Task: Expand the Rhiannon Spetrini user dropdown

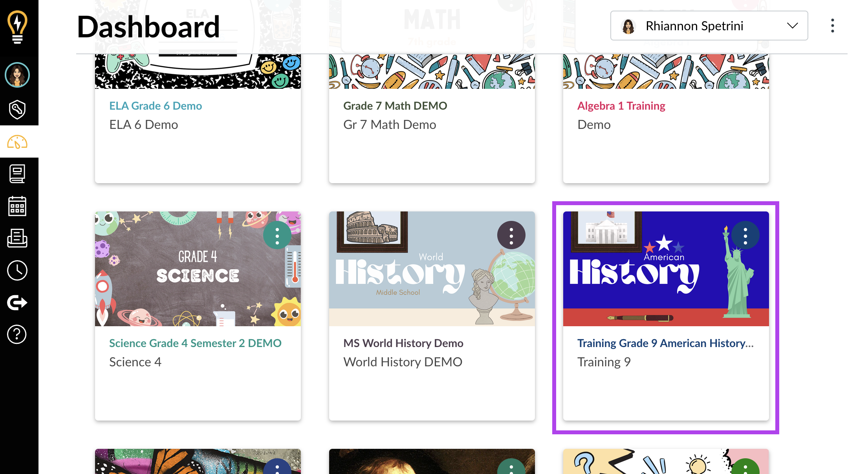Action: click(709, 26)
